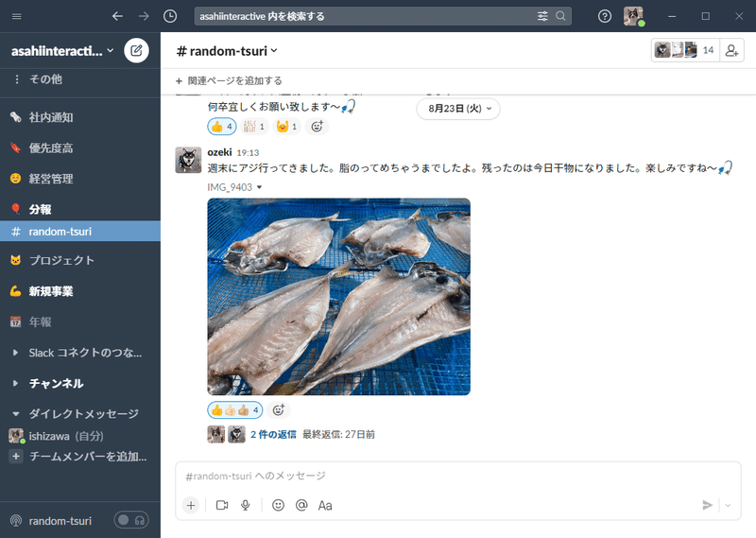
Task: Record an audio clip with microphone icon
Action: [x=246, y=505]
